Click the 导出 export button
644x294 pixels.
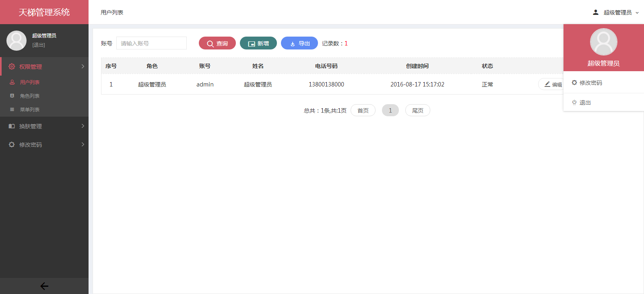point(299,43)
